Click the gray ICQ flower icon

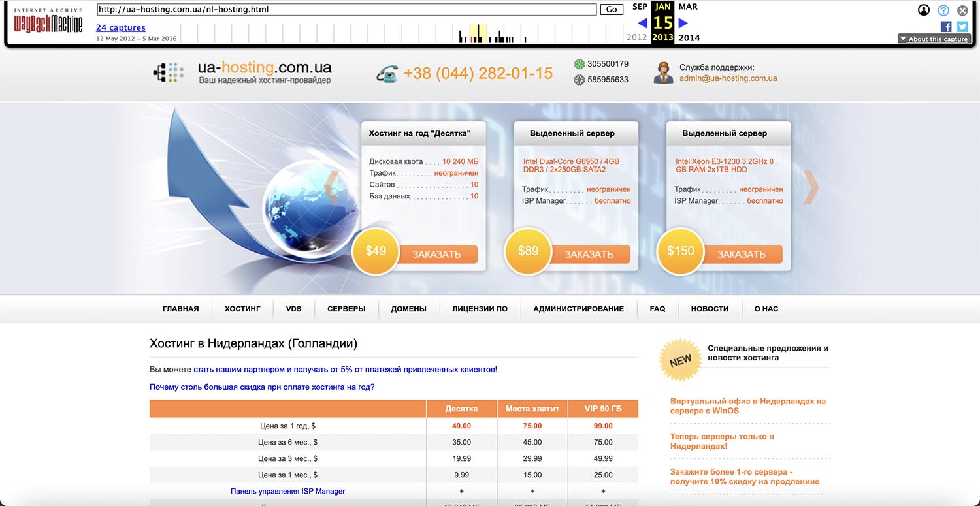point(579,80)
